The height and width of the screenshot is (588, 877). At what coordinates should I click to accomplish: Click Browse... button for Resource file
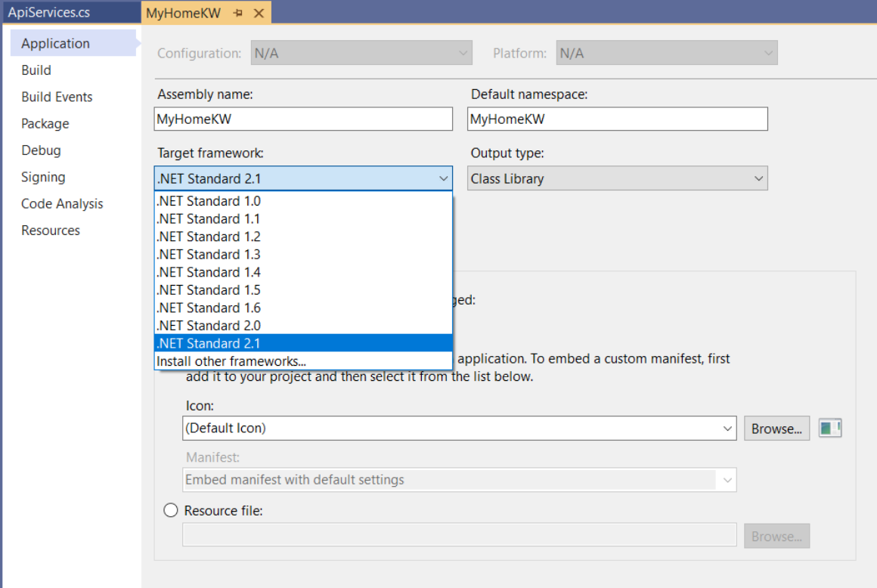pyautogui.click(x=776, y=536)
